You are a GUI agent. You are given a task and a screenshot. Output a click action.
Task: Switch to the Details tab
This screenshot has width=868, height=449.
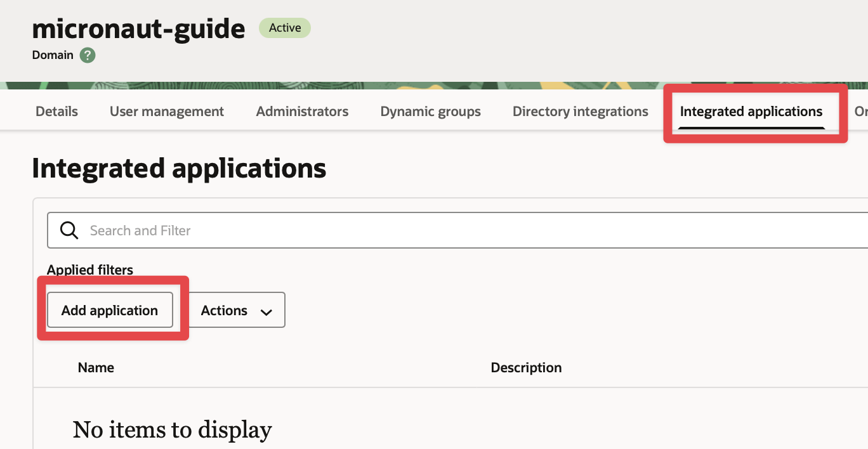pyautogui.click(x=56, y=112)
